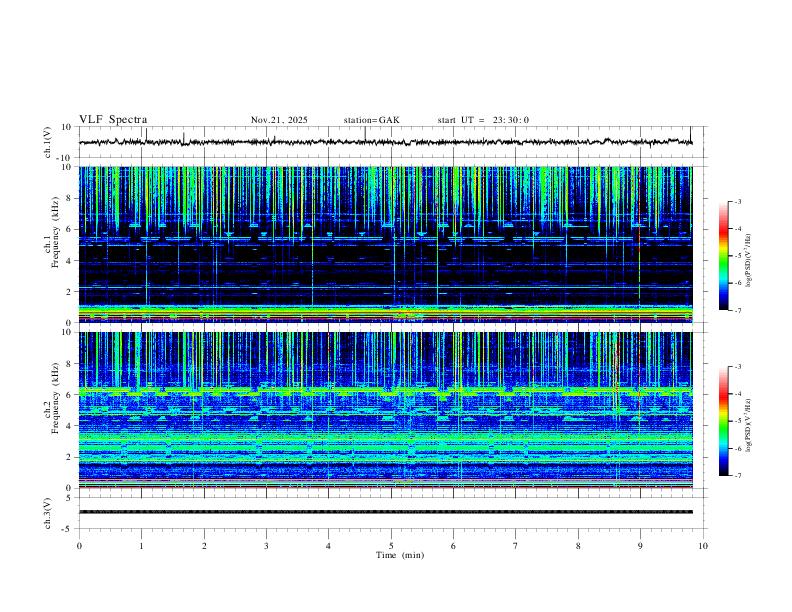Click the ch.1 voltage waveform trace
The width and height of the screenshot is (792, 612).
pos(386,142)
